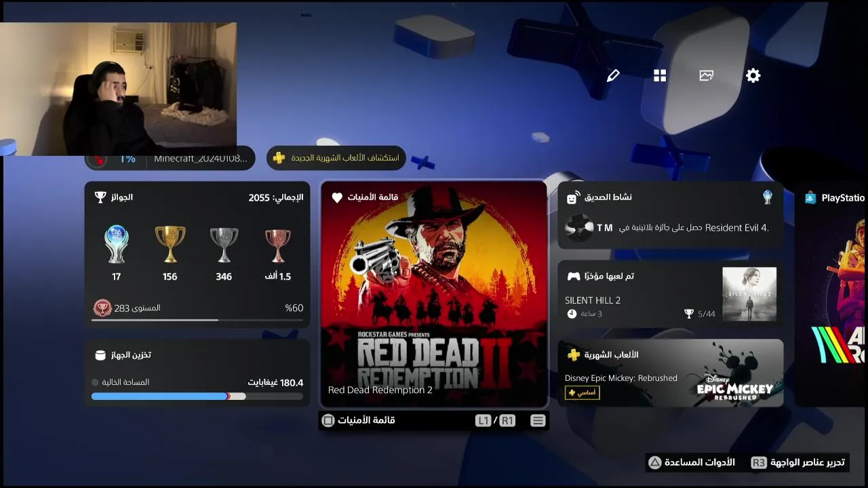The image size is (868, 488).
Task: Open the SILENT HILL 2 thumbnail
Action: (749, 294)
